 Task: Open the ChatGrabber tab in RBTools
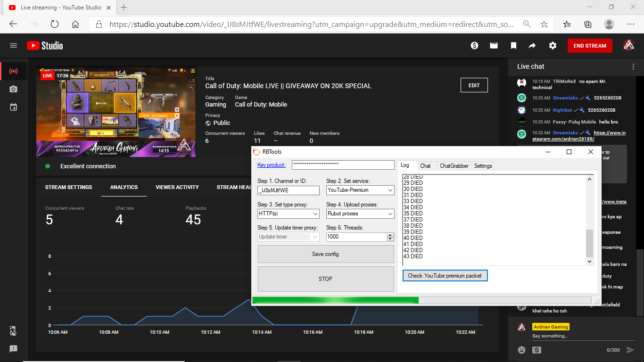pyautogui.click(x=454, y=166)
